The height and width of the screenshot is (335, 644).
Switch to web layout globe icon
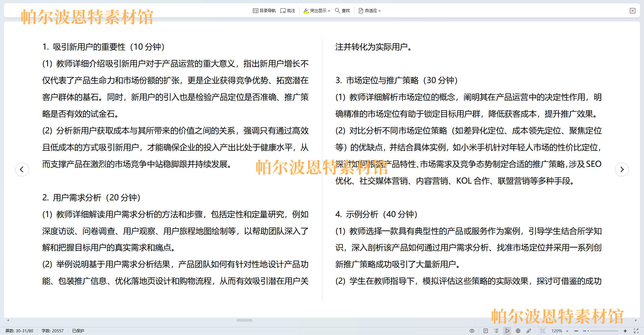pyautogui.click(x=518, y=331)
